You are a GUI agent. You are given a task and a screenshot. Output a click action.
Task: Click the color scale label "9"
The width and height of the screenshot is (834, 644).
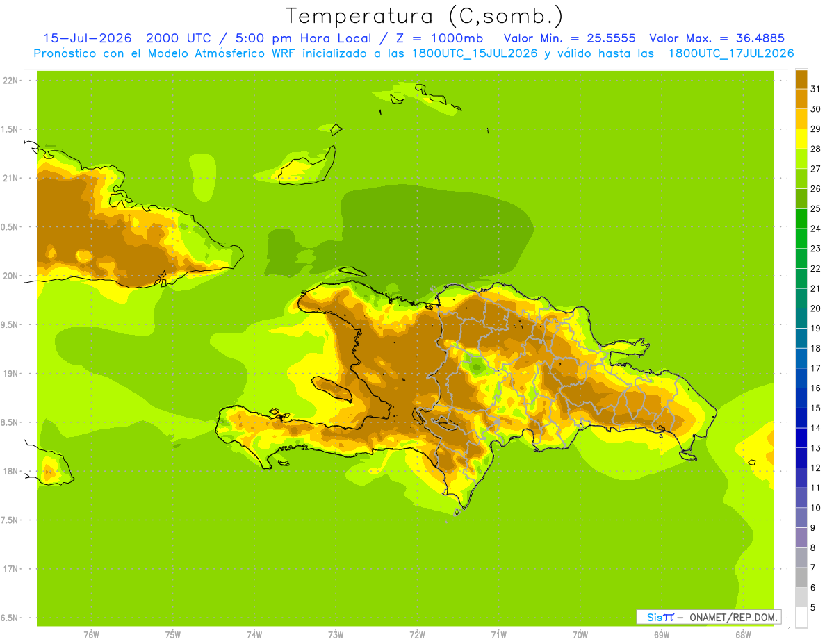[812, 528]
